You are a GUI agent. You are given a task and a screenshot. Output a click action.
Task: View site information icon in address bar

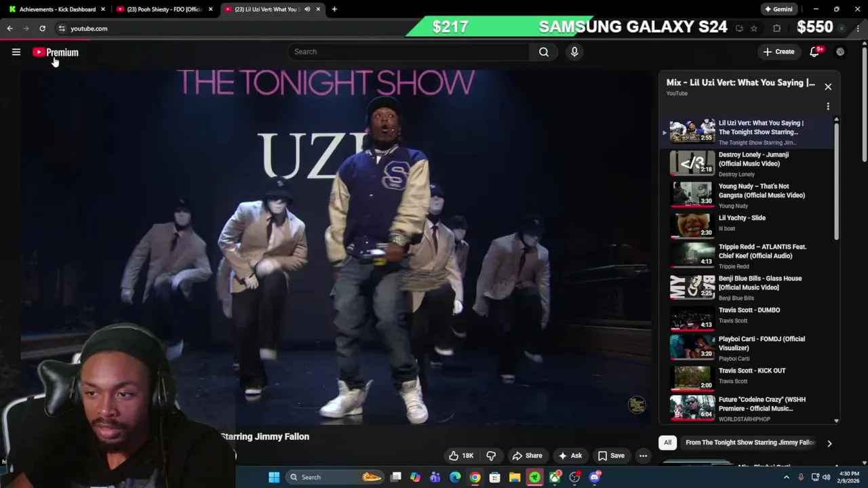click(61, 28)
